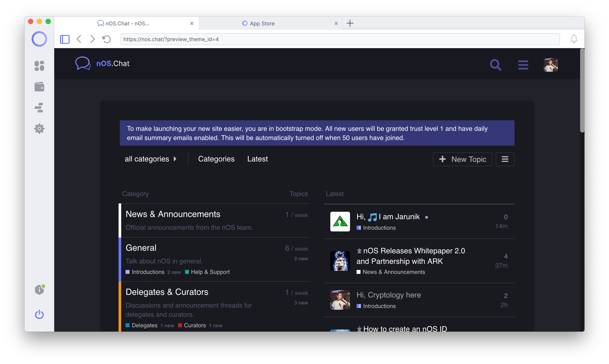The height and width of the screenshot is (364, 609).
Task: Click the Latest column header
Action: click(334, 194)
